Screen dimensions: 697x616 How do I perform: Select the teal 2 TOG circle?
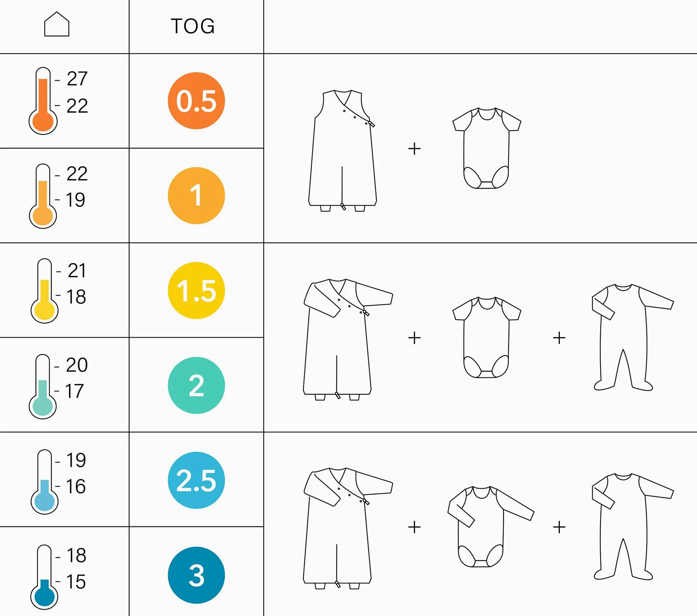[196, 385]
